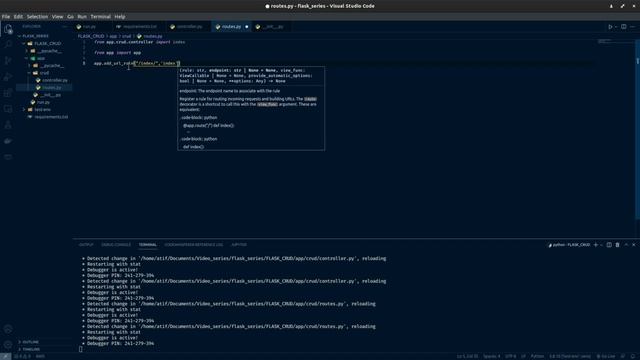Open the Edit menu
Viewport: 640px width, 360px height.
18,17
